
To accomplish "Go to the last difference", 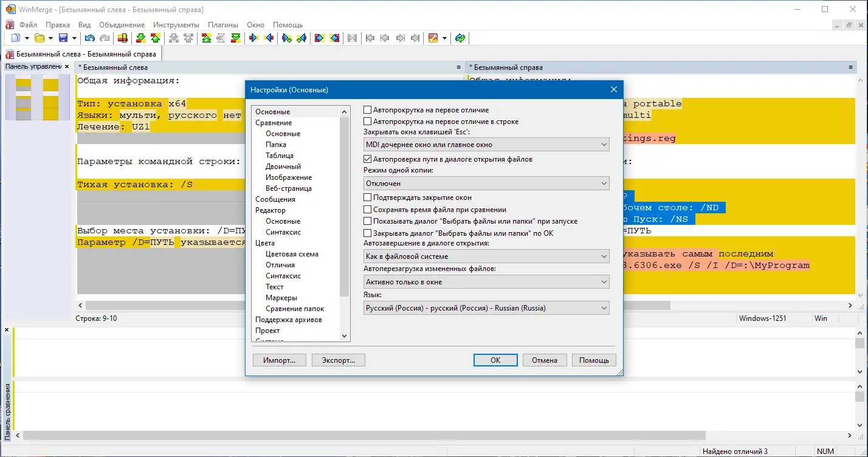I will point(236,38).
